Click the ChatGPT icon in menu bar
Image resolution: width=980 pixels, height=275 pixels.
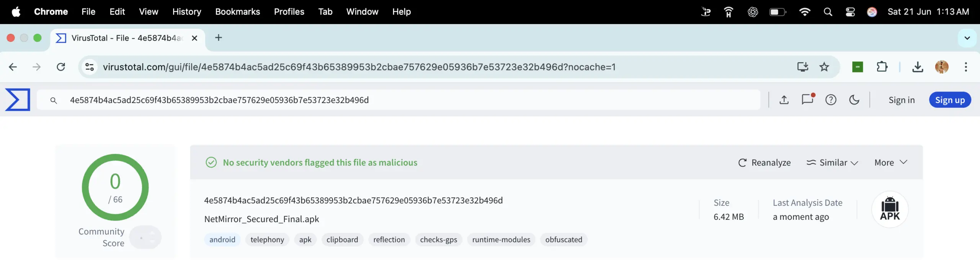coord(753,12)
